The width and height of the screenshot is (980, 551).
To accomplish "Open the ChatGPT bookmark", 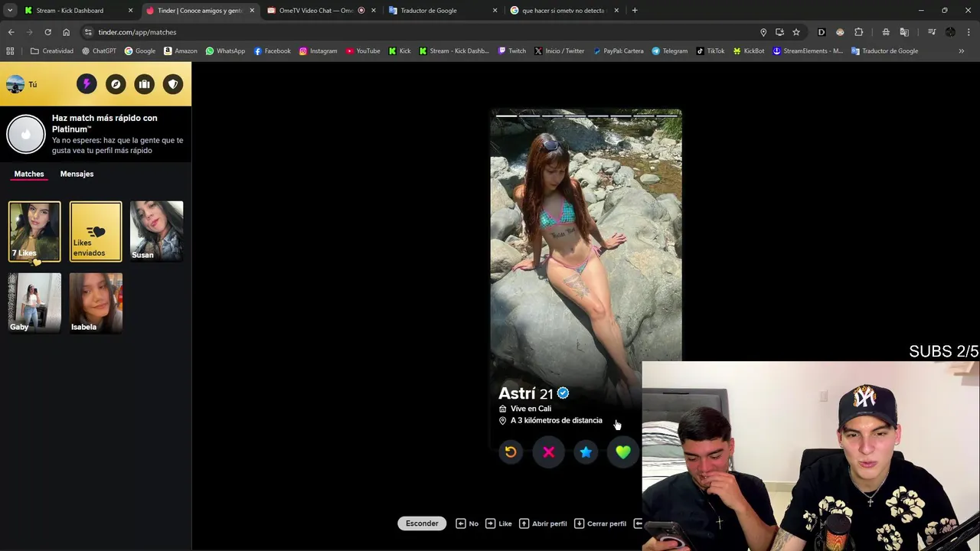I will 99,51.
